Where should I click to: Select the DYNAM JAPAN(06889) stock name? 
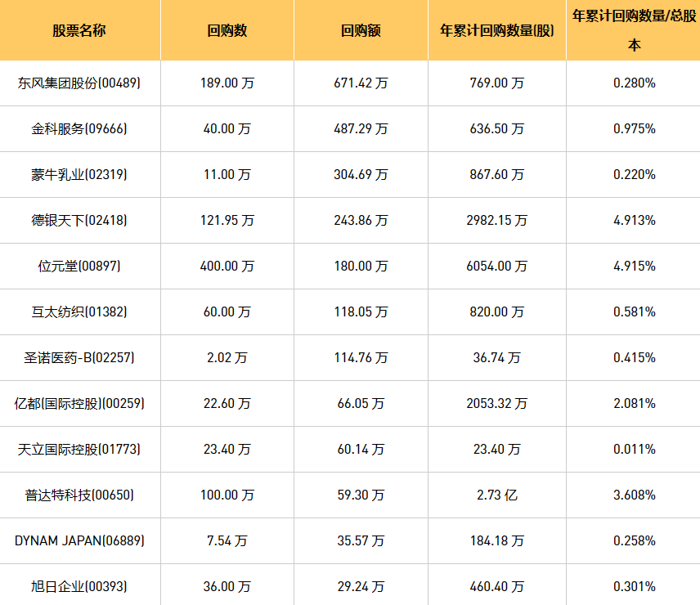[x=79, y=541]
